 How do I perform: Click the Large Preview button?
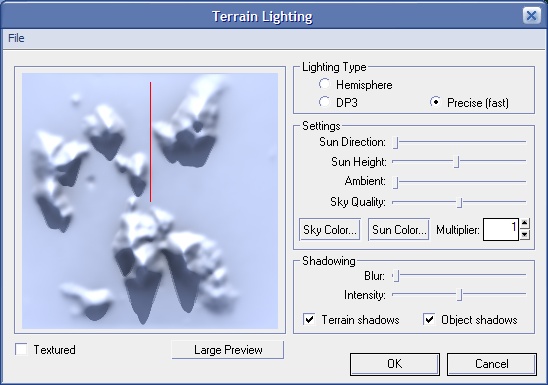(228, 350)
